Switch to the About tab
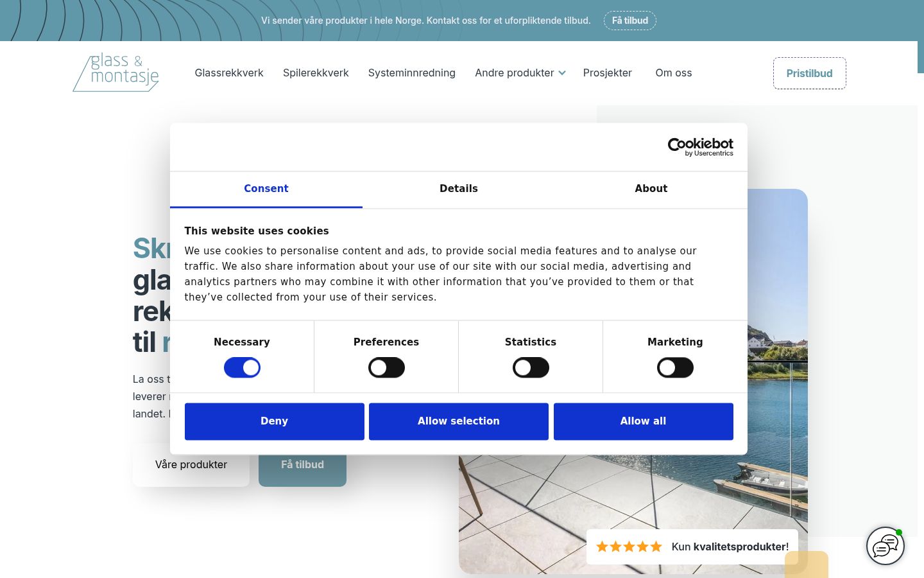The width and height of the screenshot is (924, 578). [651, 189]
